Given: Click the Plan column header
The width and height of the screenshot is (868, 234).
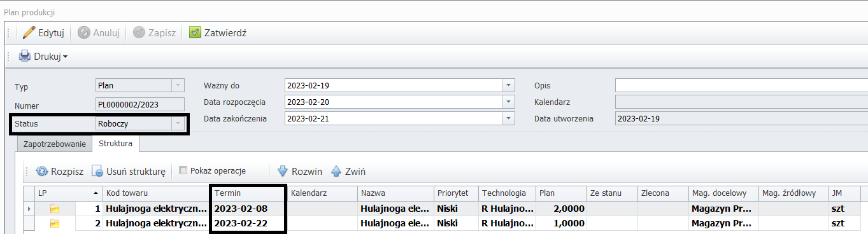Looking at the screenshot, I should [x=560, y=193].
